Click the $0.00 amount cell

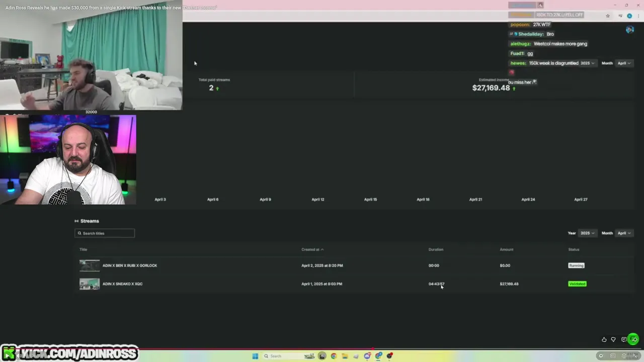[x=505, y=265]
